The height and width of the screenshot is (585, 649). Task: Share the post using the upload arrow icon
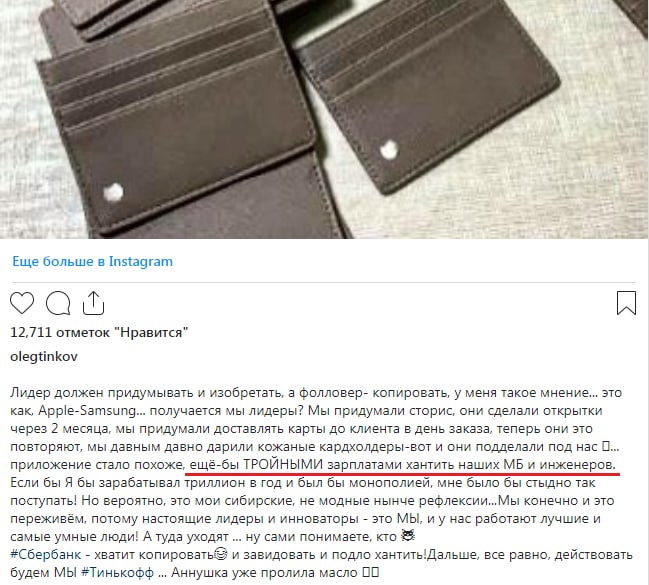[93, 303]
